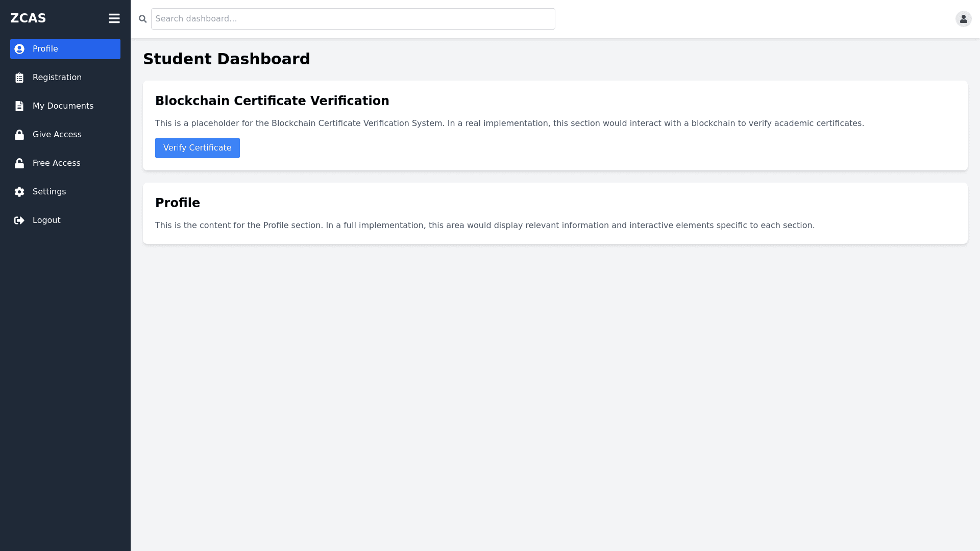Select Free Access in the sidebar
The width and height of the screenshot is (980, 551).
click(x=57, y=163)
